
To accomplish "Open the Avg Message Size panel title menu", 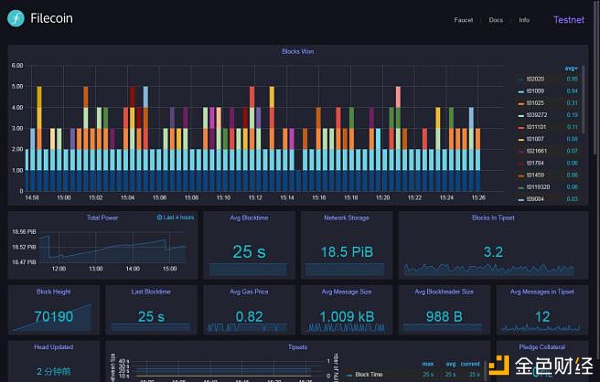I will coord(347,291).
